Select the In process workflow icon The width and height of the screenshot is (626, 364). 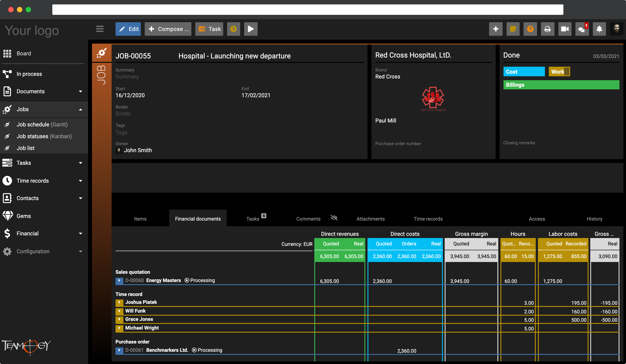click(x=7, y=74)
